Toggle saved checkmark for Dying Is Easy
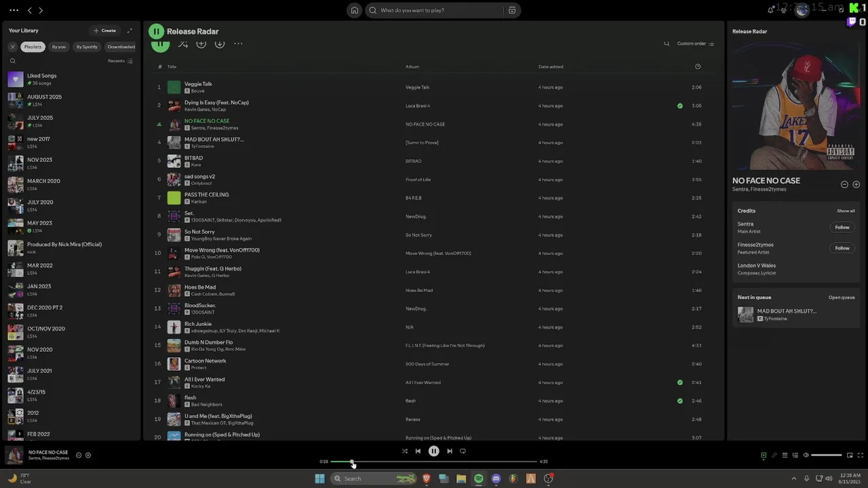The height and width of the screenshot is (488, 868). [679, 106]
